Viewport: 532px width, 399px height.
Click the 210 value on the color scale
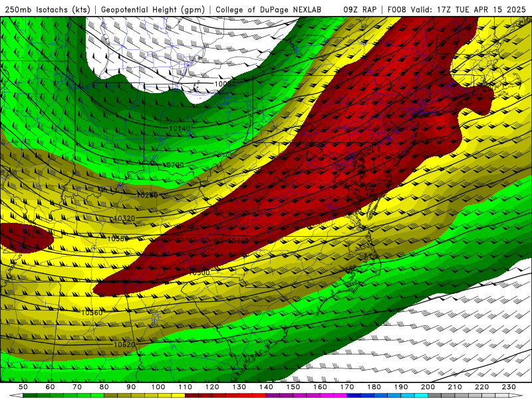point(455,387)
